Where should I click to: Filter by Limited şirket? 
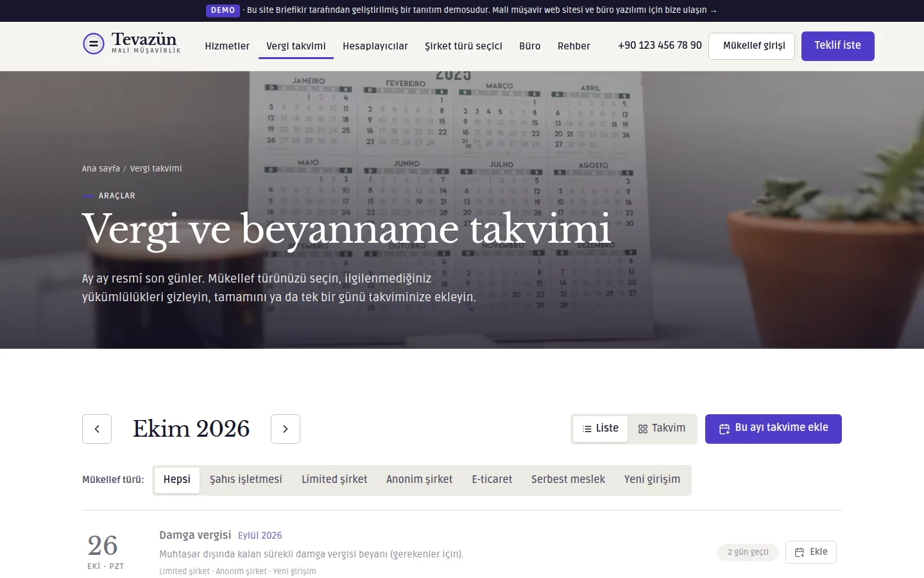[334, 480]
